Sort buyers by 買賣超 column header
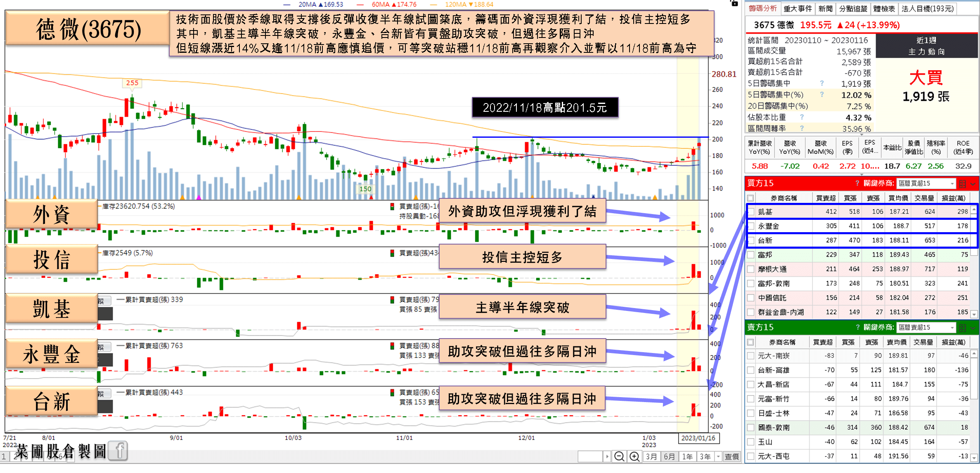 (x=826, y=198)
